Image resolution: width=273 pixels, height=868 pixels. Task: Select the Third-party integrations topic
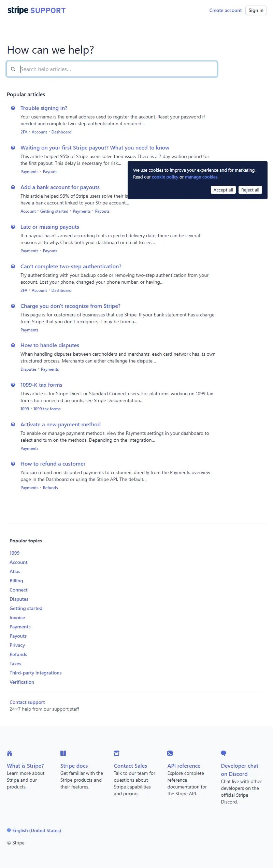[35, 673]
